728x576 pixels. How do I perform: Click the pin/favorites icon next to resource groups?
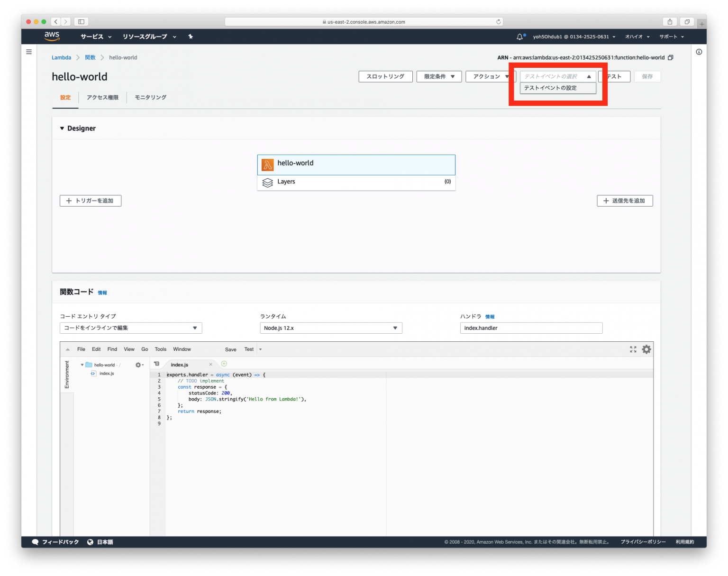(190, 37)
